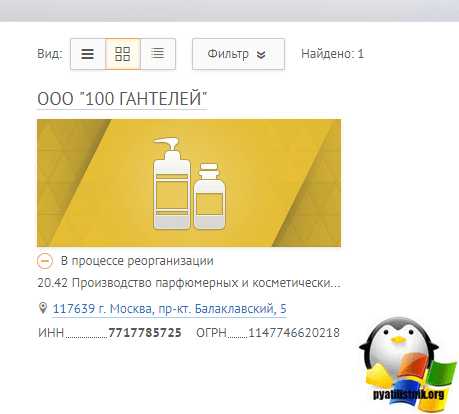
Task: Click the map pin location icon
Action: pyautogui.click(x=43, y=308)
